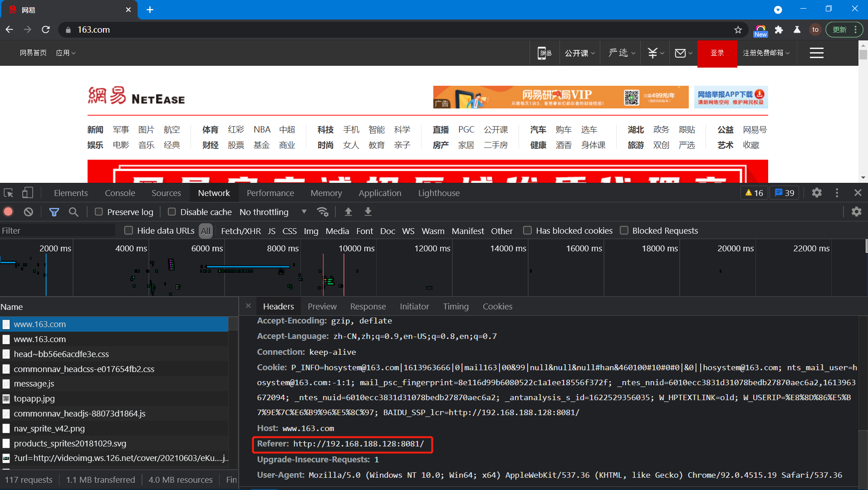This screenshot has width=868, height=490.
Task: Open the Preview tab of the request
Action: click(x=322, y=306)
